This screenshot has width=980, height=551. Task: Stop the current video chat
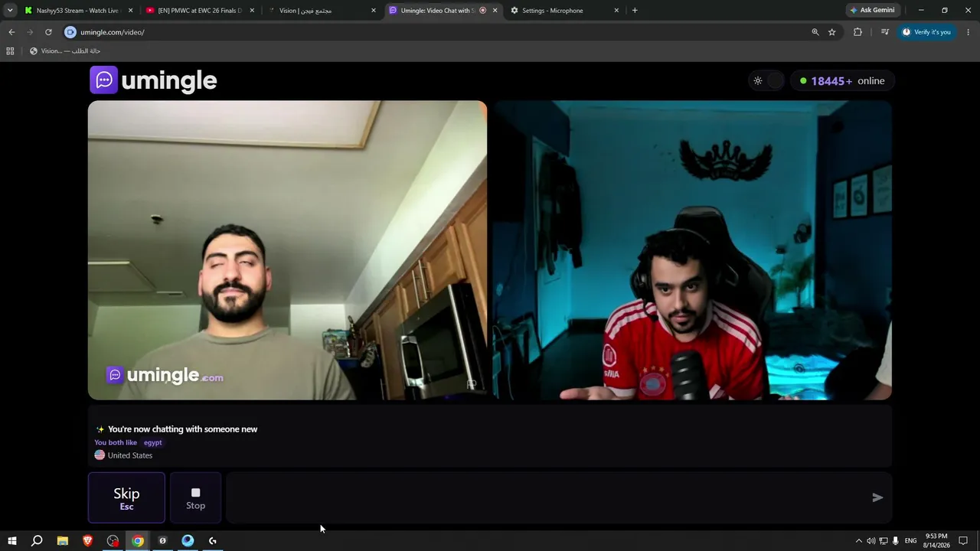(x=195, y=497)
